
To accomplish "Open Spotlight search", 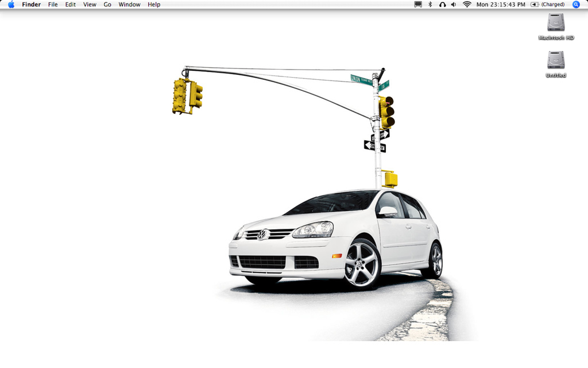I will coord(576,5).
